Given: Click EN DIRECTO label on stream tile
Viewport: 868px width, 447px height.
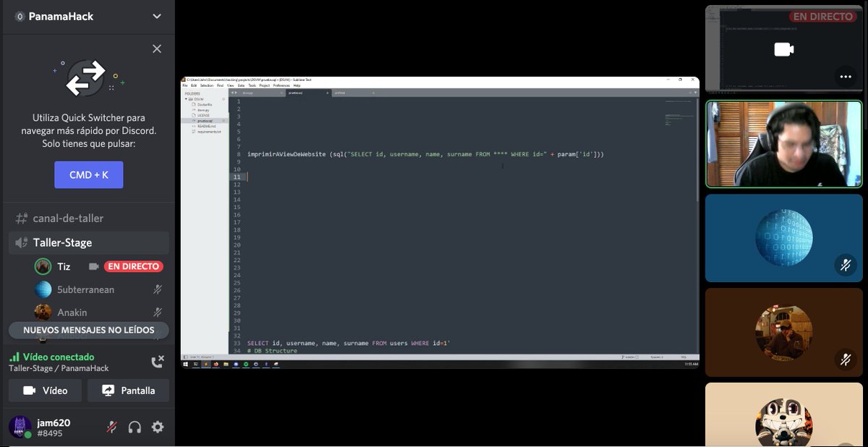Looking at the screenshot, I should coord(822,16).
